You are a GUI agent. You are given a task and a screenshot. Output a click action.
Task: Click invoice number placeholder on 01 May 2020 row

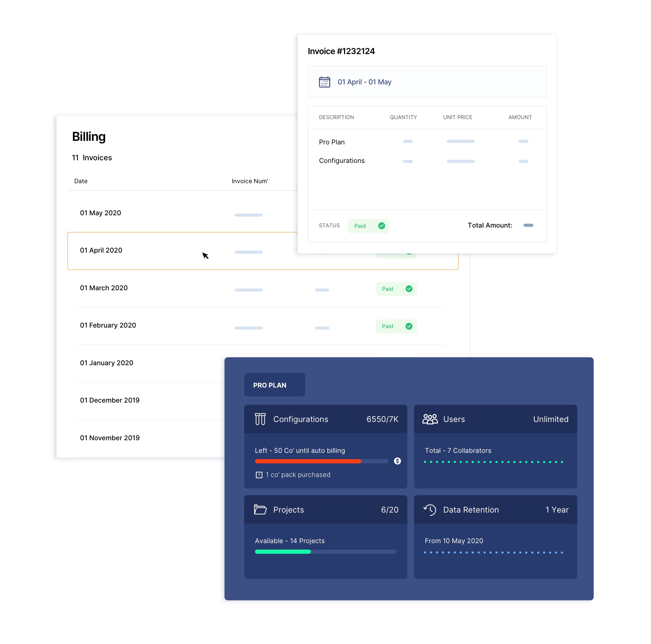tap(249, 215)
